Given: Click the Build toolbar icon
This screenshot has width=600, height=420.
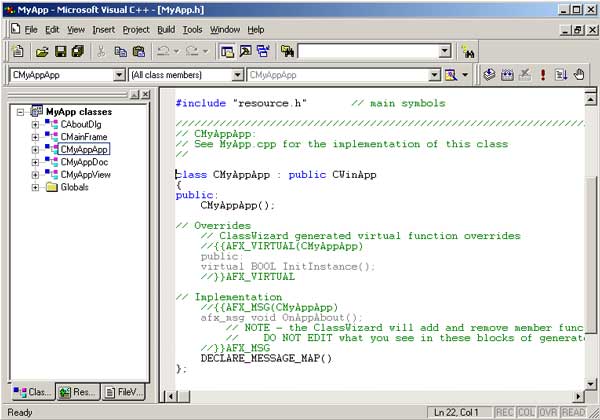Looking at the screenshot, I should pos(507,75).
